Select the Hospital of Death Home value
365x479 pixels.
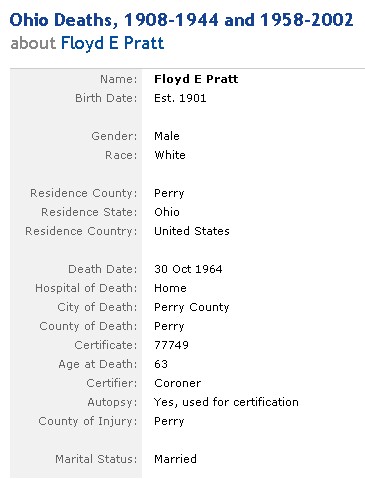click(170, 288)
